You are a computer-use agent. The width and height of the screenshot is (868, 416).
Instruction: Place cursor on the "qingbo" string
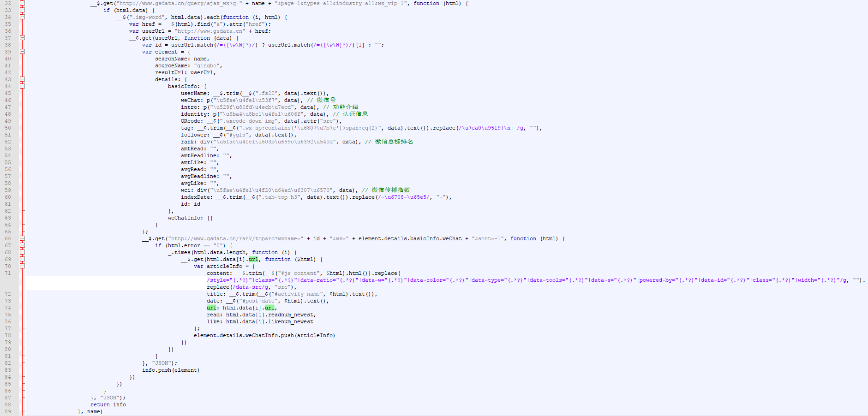point(206,65)
